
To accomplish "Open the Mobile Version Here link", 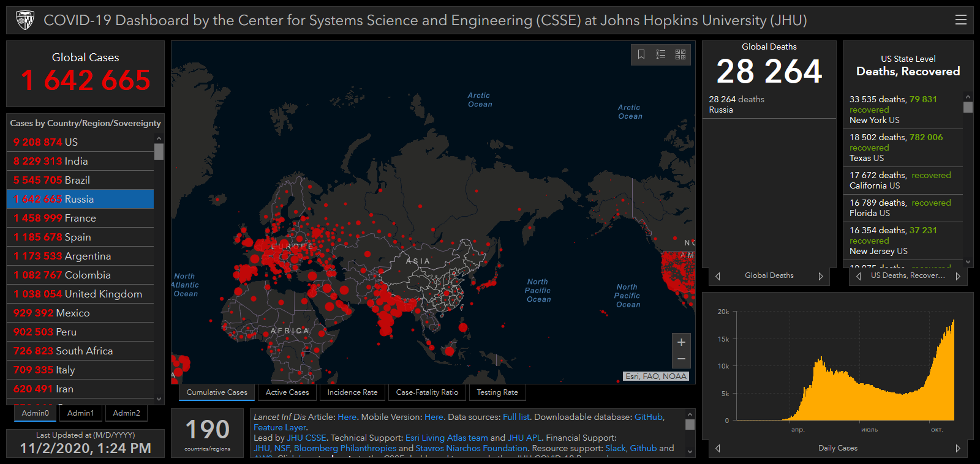I will 434,417.
